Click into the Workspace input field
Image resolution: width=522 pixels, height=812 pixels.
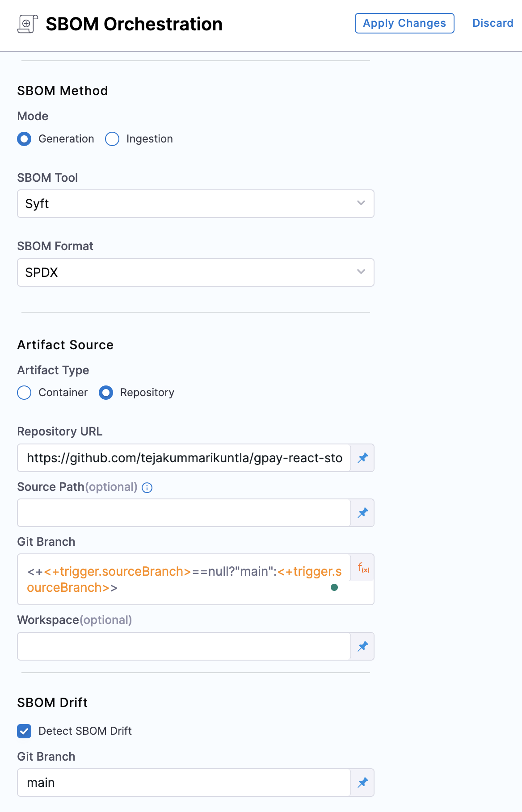pyautogui.click(x=184, y=646)
